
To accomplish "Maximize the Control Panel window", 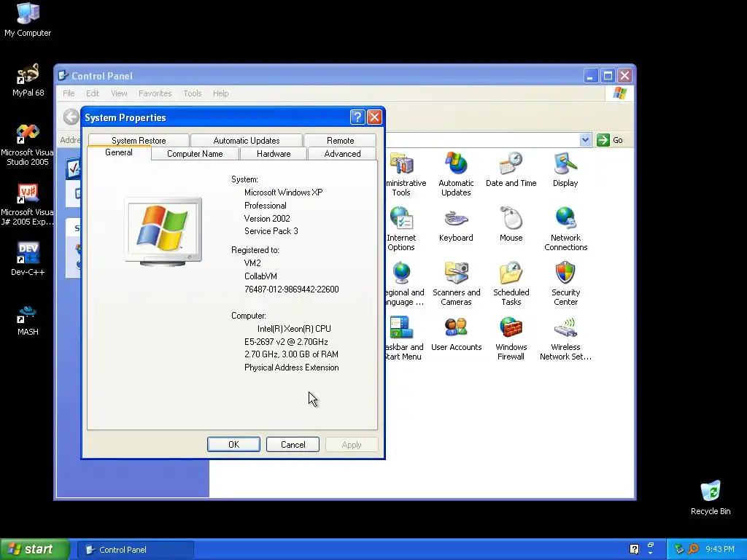I will tap(608, 76).
